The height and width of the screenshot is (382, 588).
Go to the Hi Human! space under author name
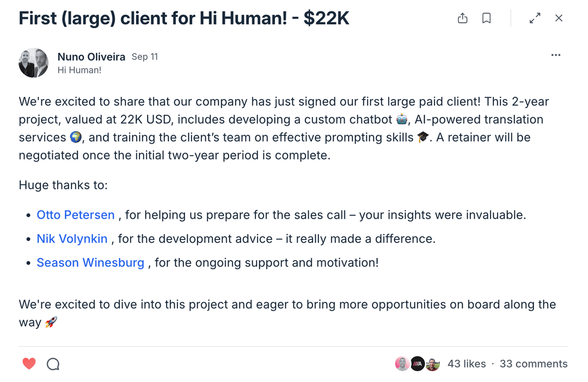click(79, 70)
